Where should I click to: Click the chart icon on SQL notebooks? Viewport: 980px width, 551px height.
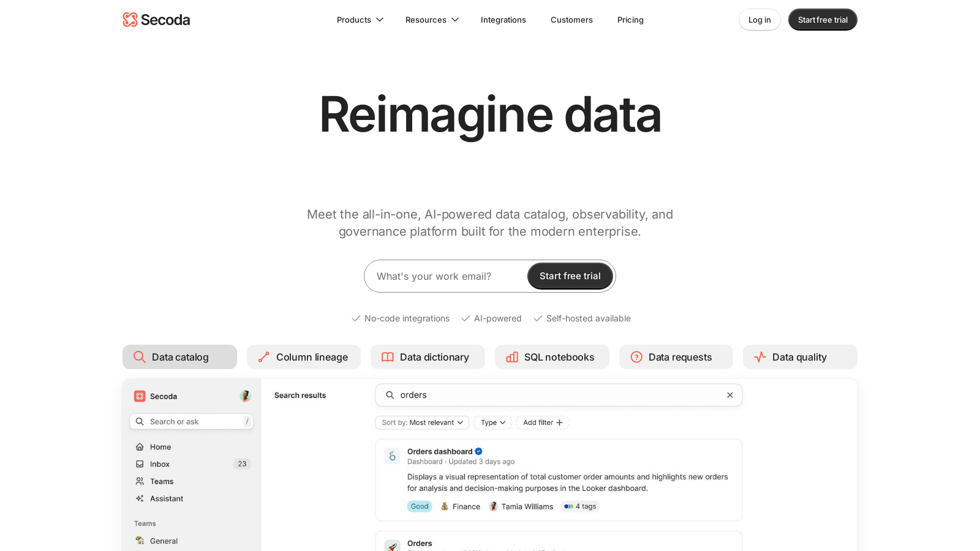(x=512, y=357)
